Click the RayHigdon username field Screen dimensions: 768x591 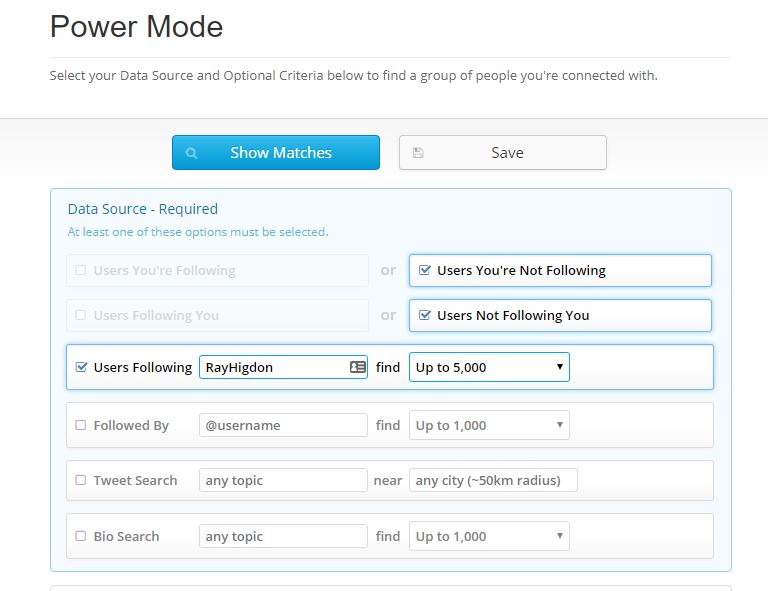283,367
